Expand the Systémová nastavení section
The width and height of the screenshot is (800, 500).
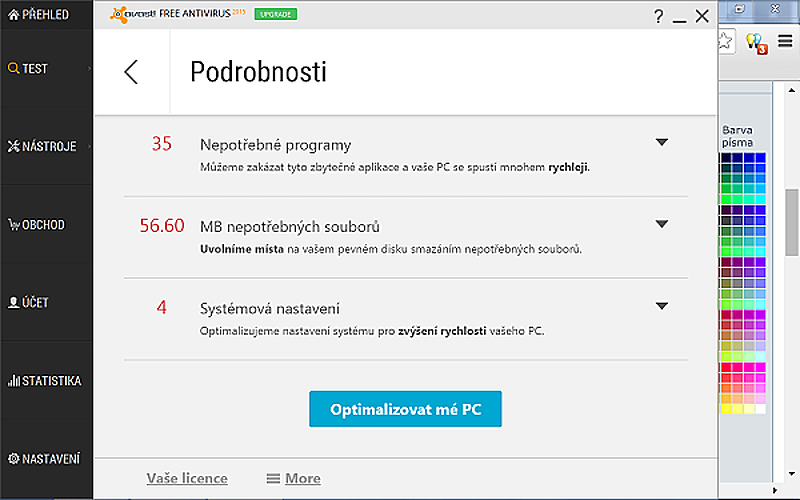click(661, 307)
